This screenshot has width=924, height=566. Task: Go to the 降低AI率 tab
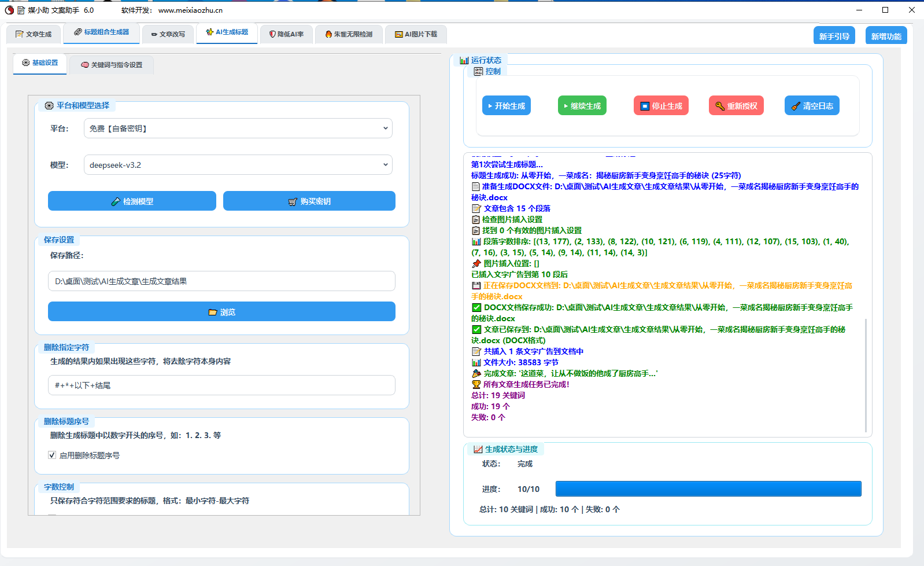point(286,34)
